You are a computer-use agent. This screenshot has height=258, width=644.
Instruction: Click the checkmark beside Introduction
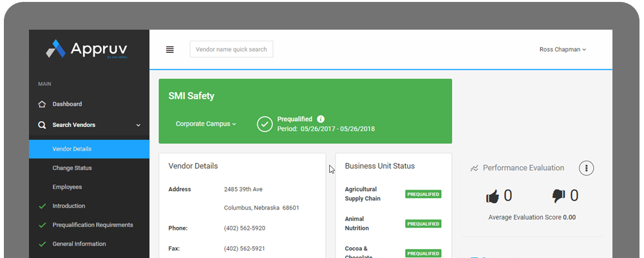[x=42, y=206]
